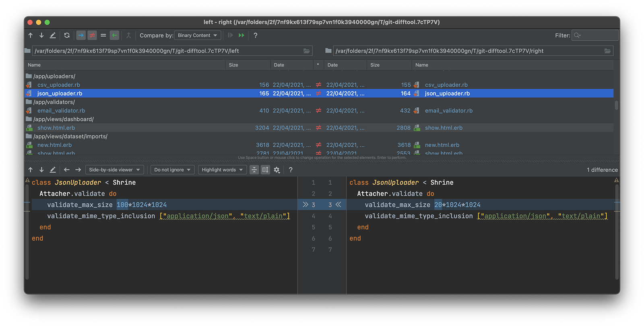Toggle showing new files on left side
The height and width of the screenshot is (326, 644).
click(x=81, y=35)
